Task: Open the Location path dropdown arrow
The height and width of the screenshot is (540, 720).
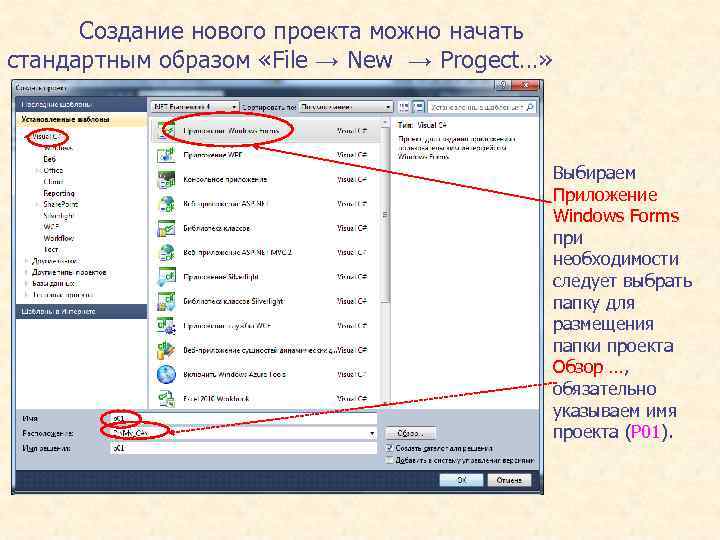Action: click(x=371, y=433)
